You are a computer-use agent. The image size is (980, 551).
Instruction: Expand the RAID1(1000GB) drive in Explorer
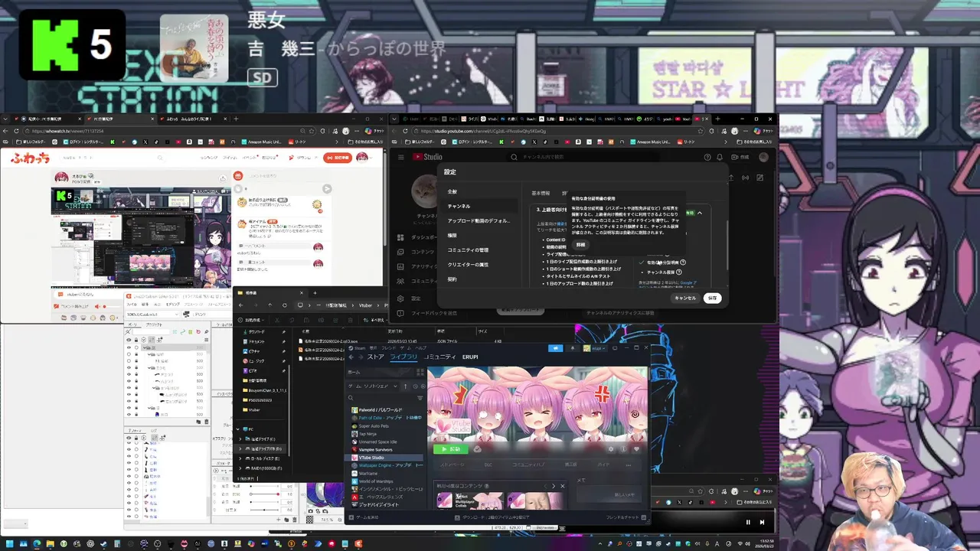coord(240,468)
